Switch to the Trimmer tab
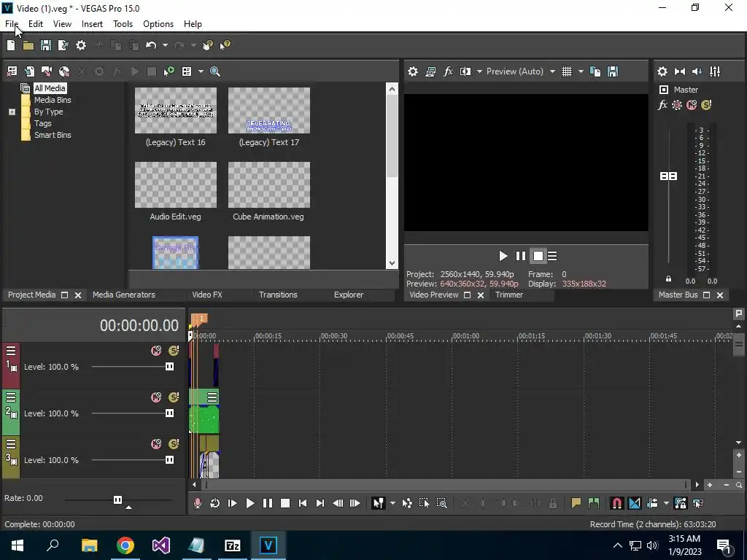Viewport: 747px width, 560px height. pyautogui.click(x=509, y=295)
